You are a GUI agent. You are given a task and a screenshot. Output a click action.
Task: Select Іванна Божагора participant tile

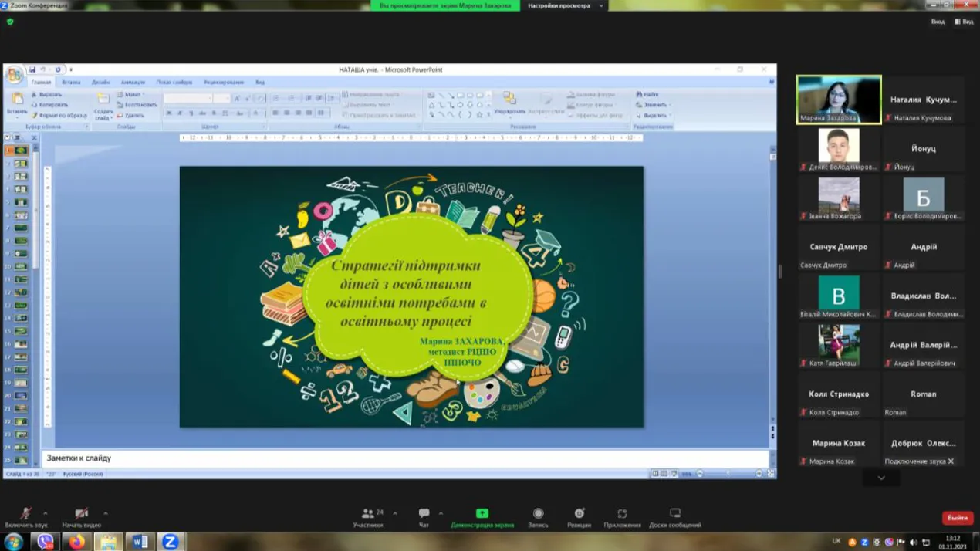(x=839, y=198)
